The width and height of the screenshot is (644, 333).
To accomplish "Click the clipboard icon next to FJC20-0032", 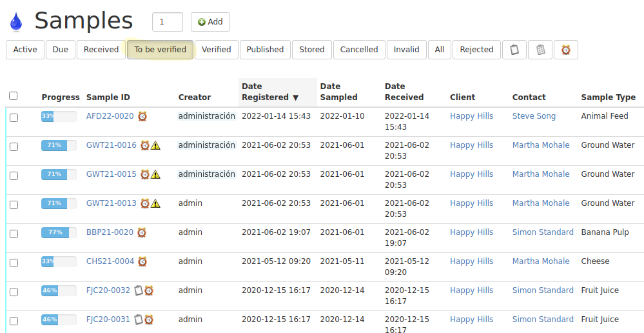I will pos(138,291).
